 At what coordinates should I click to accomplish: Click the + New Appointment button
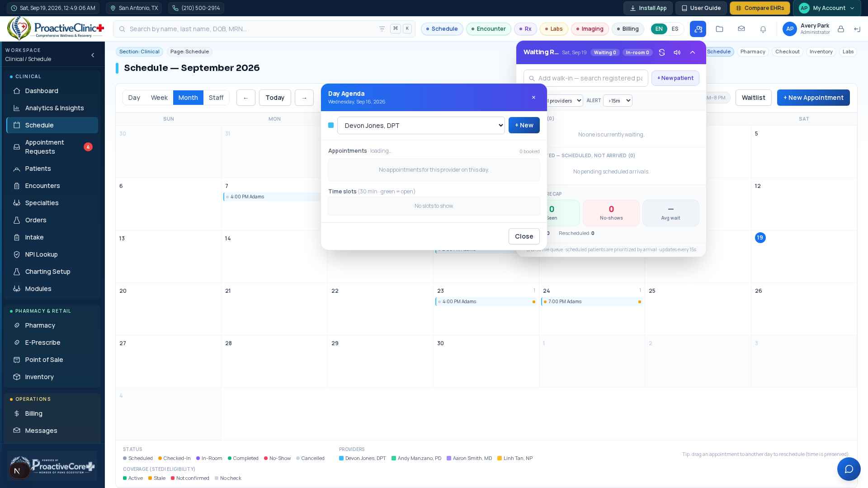point(813,98)
